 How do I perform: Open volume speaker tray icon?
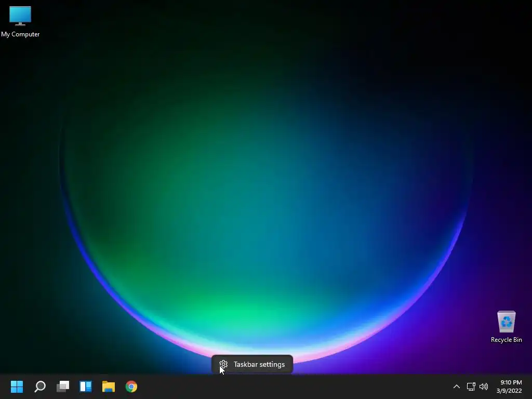(484, 387)
